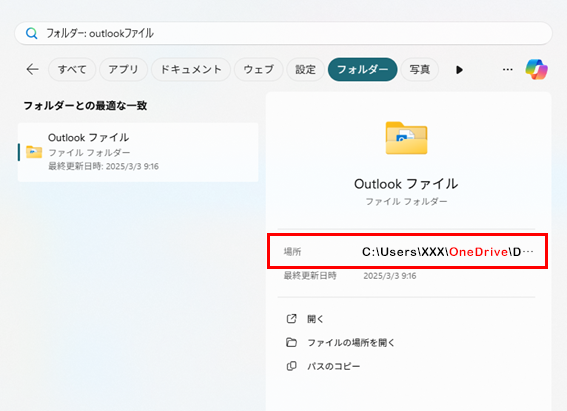Click the large Outlook folder thumbnail

[x=406, y=138]
